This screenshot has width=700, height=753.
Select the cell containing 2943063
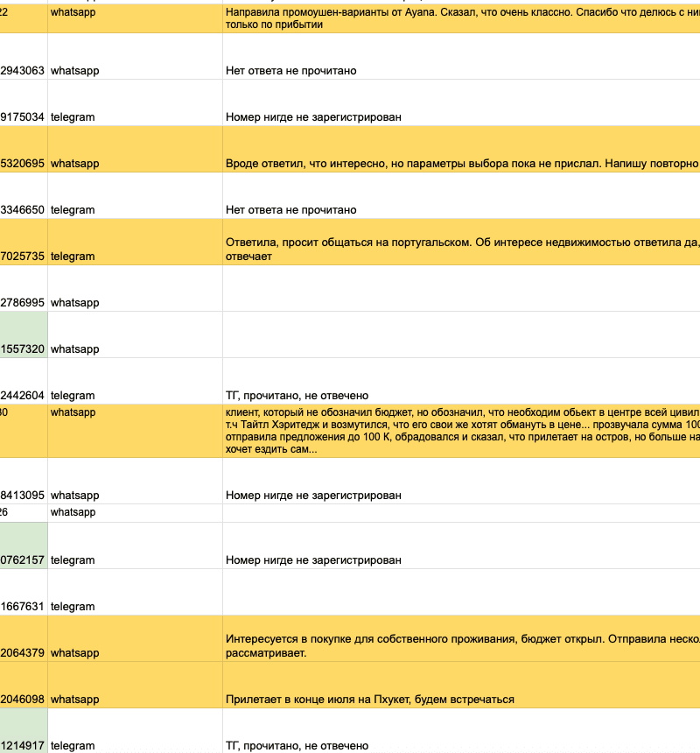24,56
